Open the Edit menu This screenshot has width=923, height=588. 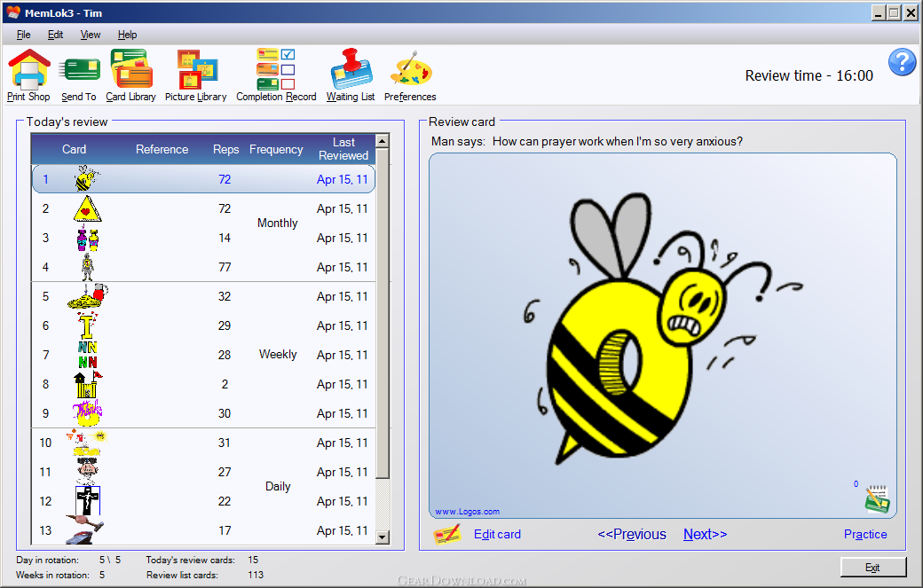click(55, 35)
